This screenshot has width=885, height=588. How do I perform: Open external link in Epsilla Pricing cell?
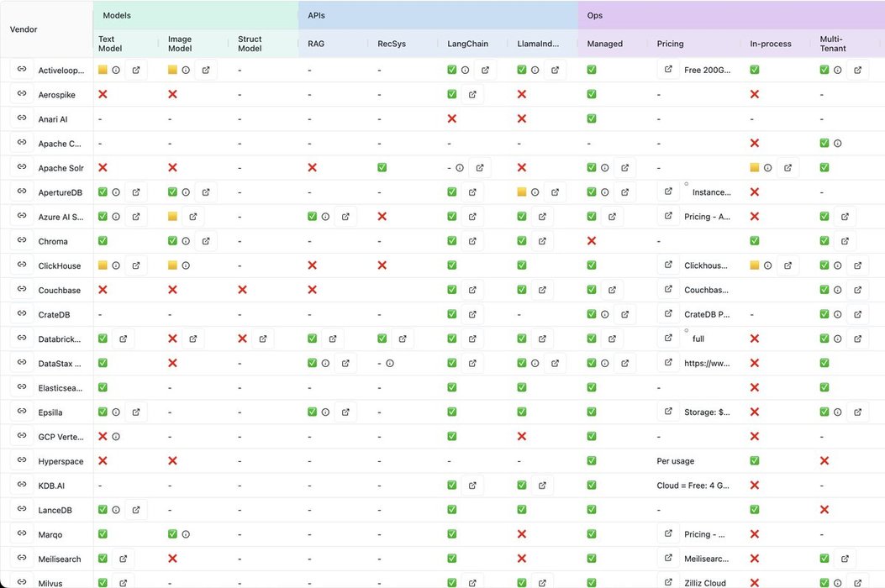tap(668, 412)
